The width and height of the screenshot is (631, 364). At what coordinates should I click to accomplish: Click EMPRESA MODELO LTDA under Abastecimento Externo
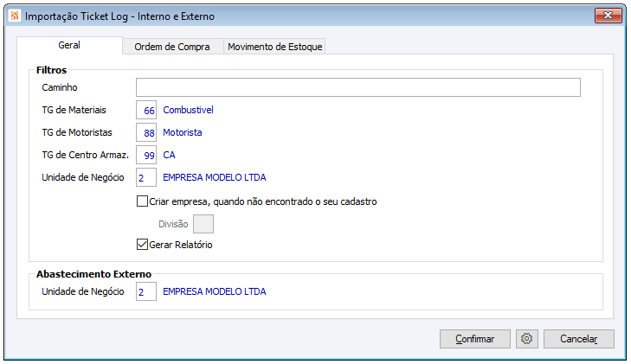[215, 291]
